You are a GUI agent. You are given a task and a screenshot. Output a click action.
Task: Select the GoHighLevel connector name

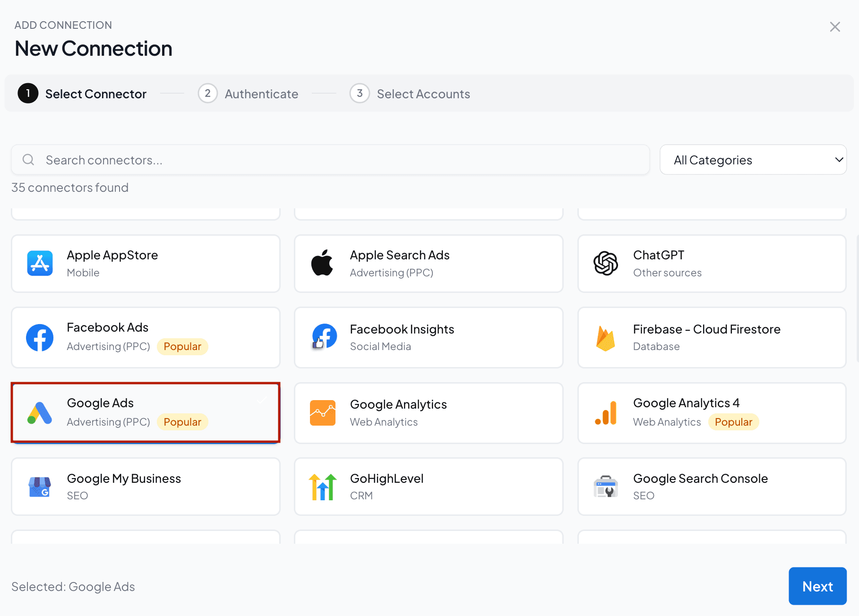[387, 479]
